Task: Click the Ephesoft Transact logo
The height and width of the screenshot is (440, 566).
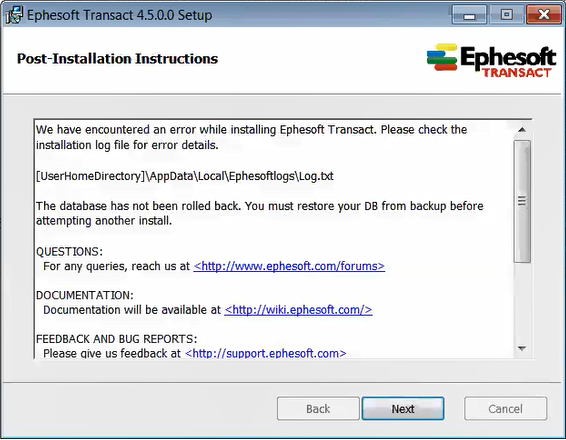Action: tap(491, 60)
